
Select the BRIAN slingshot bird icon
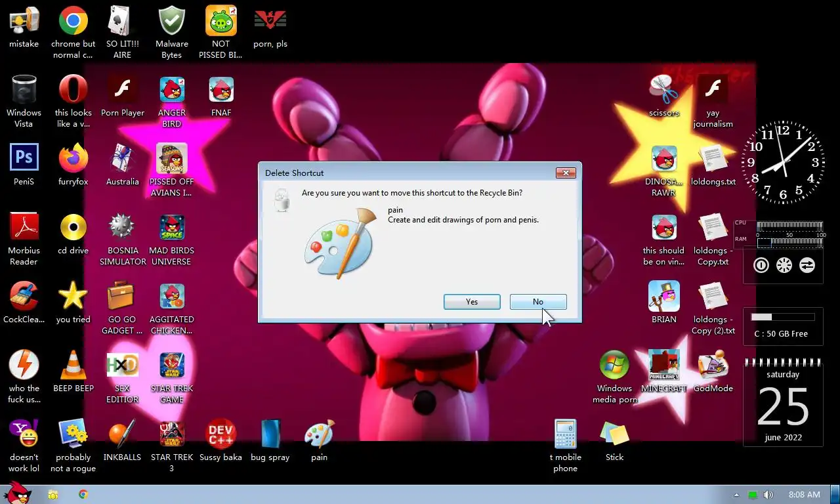coord(664,303)
